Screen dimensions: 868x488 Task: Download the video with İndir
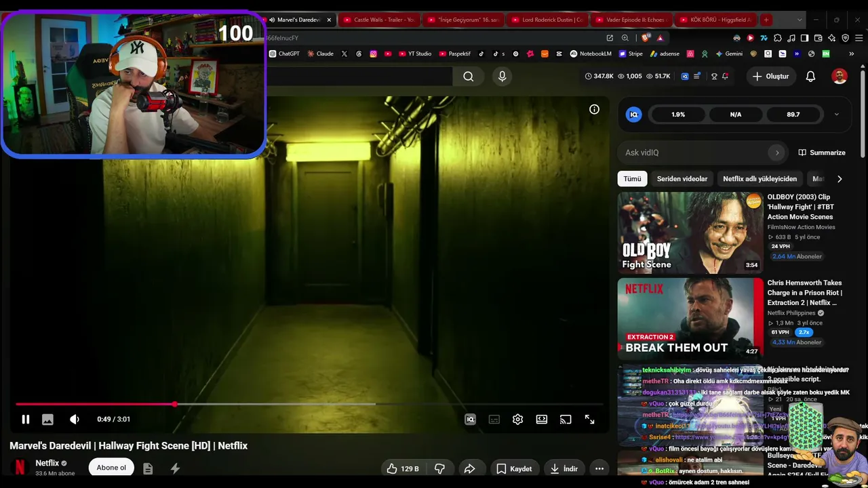(x=564, y=468)
